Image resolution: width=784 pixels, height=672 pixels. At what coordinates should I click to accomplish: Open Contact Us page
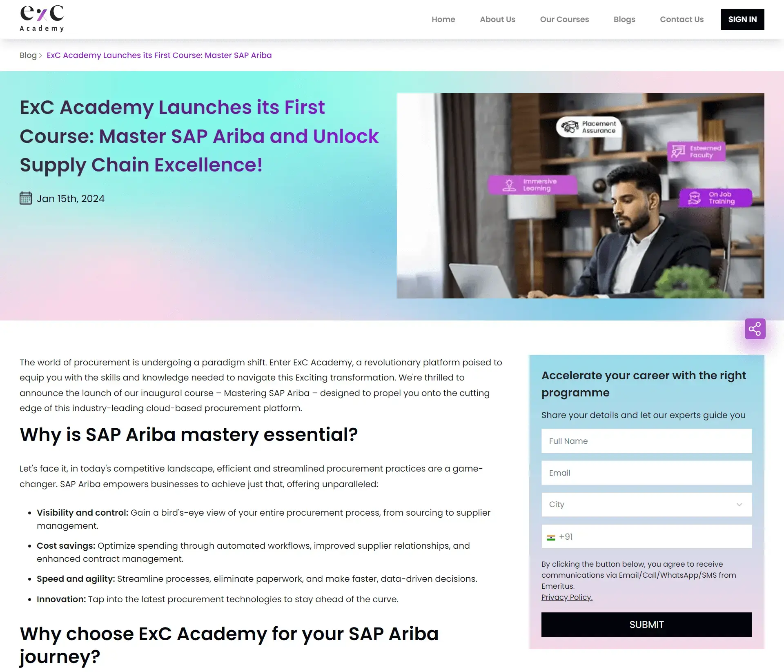pyautogui.click(x=682, y=19)
